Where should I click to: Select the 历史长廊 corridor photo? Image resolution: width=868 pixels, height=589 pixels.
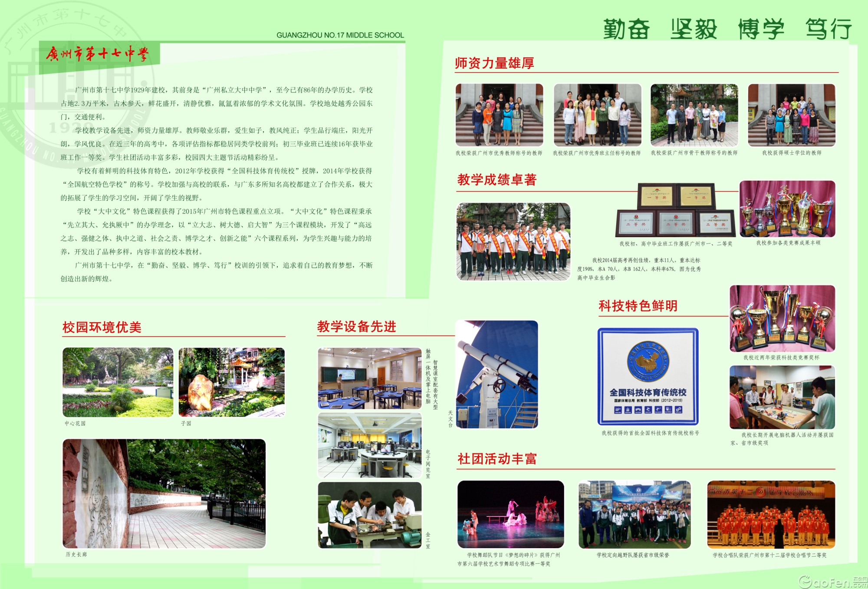(x=164, y=493)
